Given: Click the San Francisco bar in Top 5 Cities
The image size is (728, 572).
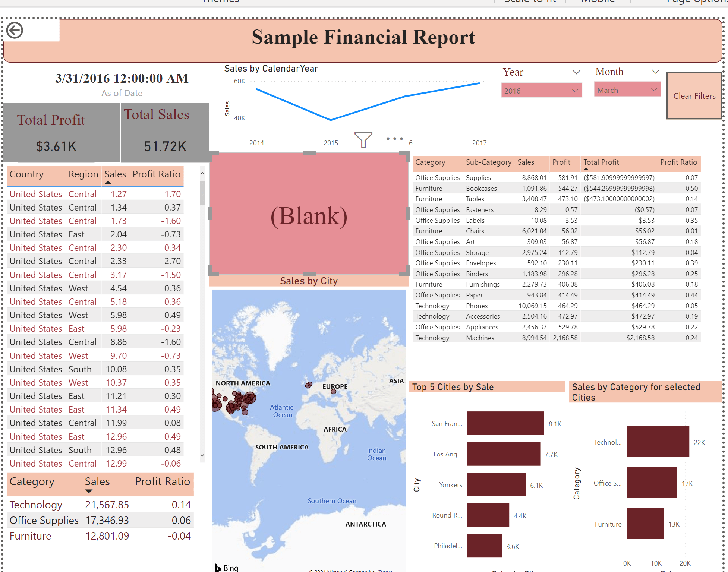Looking at the screenshot, I should point(505,423).
